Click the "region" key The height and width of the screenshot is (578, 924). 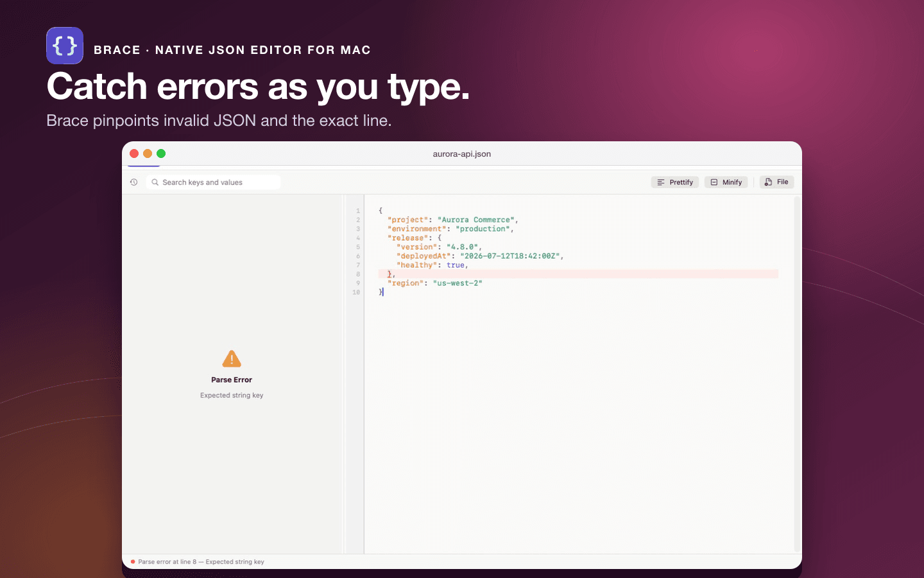[x=405, y=283]
